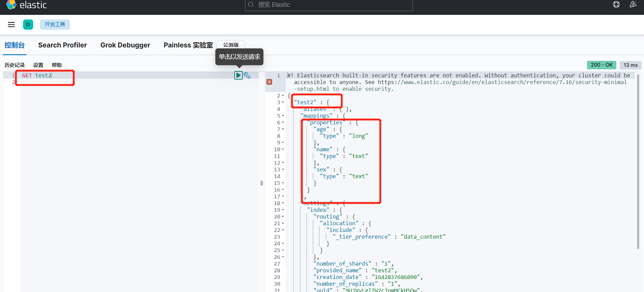The image size is (644, 292).
Task: Collapse the root object at line 2
Action: (x=283, y=96)
